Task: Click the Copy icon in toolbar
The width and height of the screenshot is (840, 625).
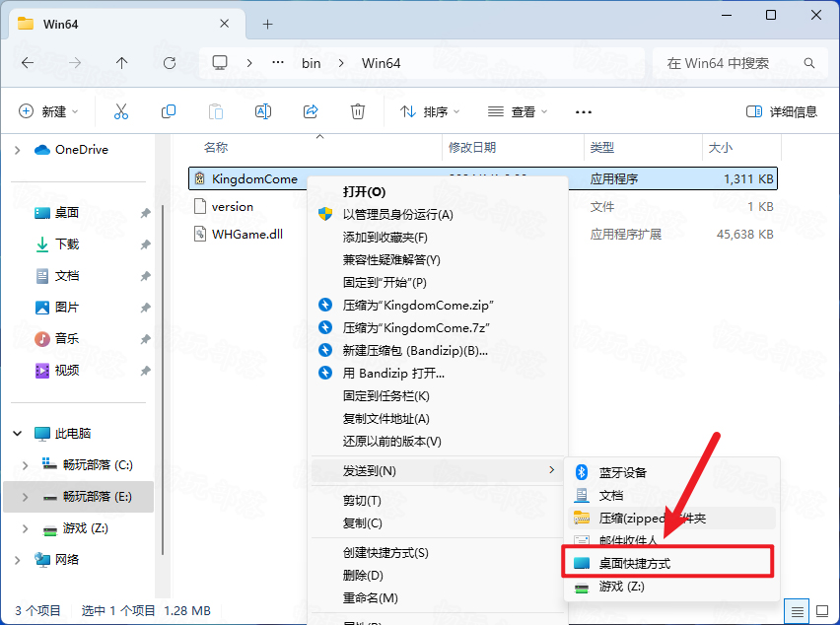Action: click(169, 111)
